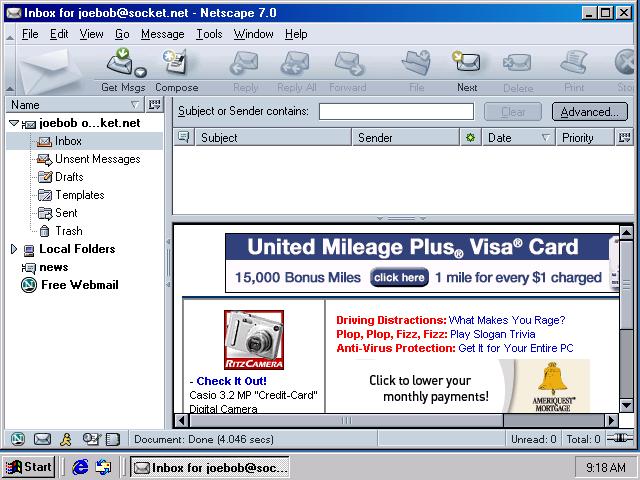
Task: Click the Name column header
Action: tap(75, 105)
